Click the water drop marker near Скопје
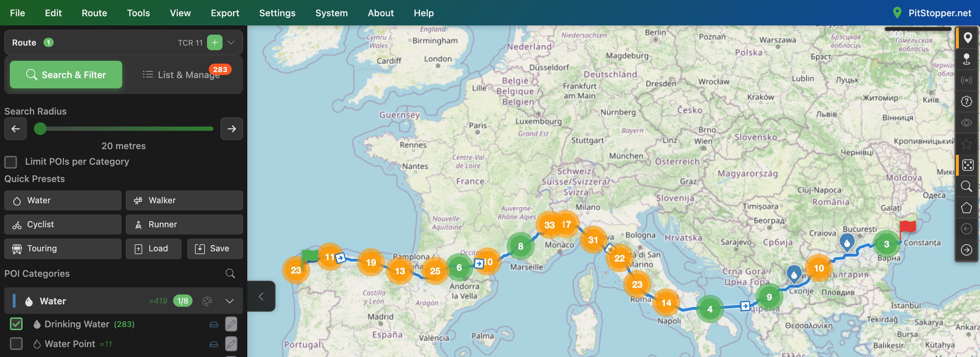 click(794, 274)
